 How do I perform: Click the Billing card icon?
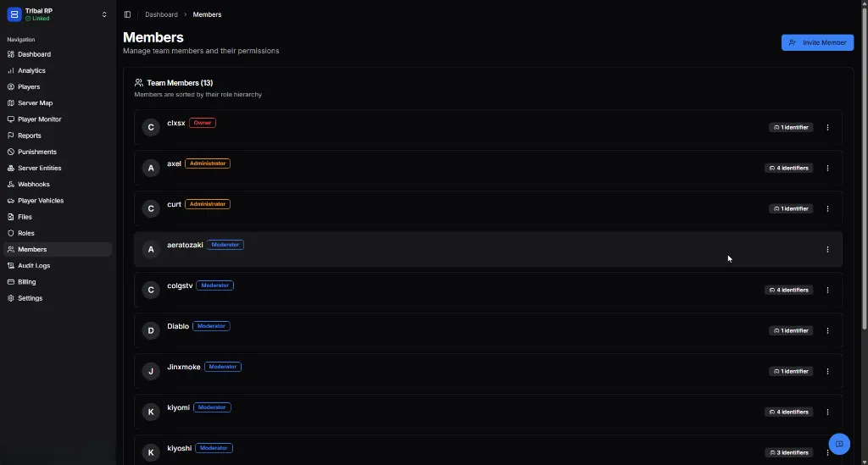(x=10, y=282)
